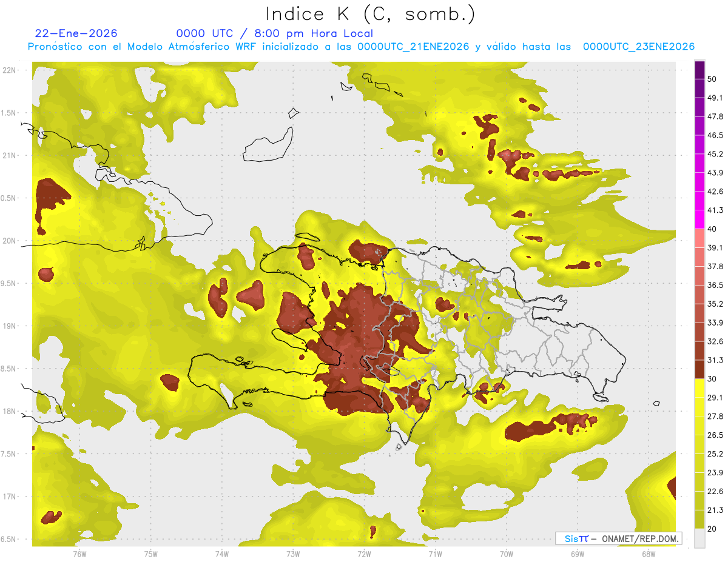Click the "6.5N" latitude label

9,539
